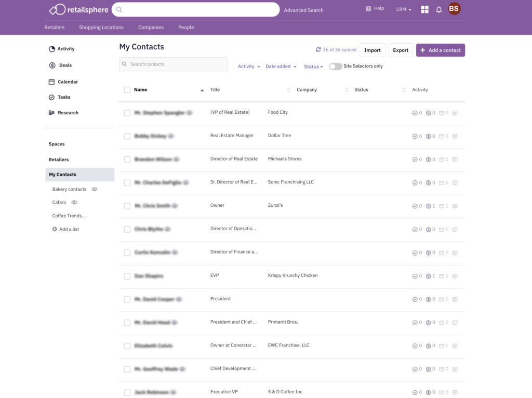
Task: Open the apps grid icon
Action: click(x=424, y=9)
